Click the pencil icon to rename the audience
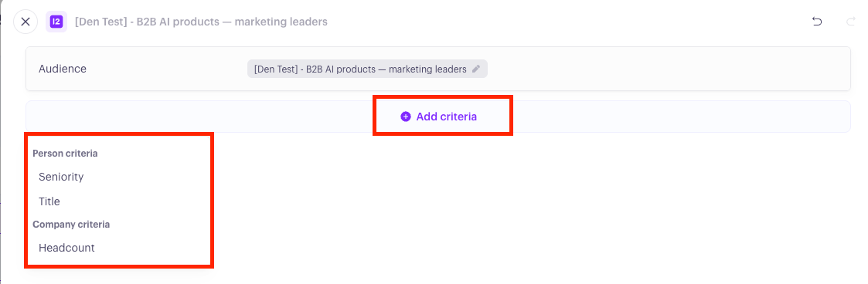Image resolution: width=868 pixels, height=284 pixels. click(x=476, y=69)
